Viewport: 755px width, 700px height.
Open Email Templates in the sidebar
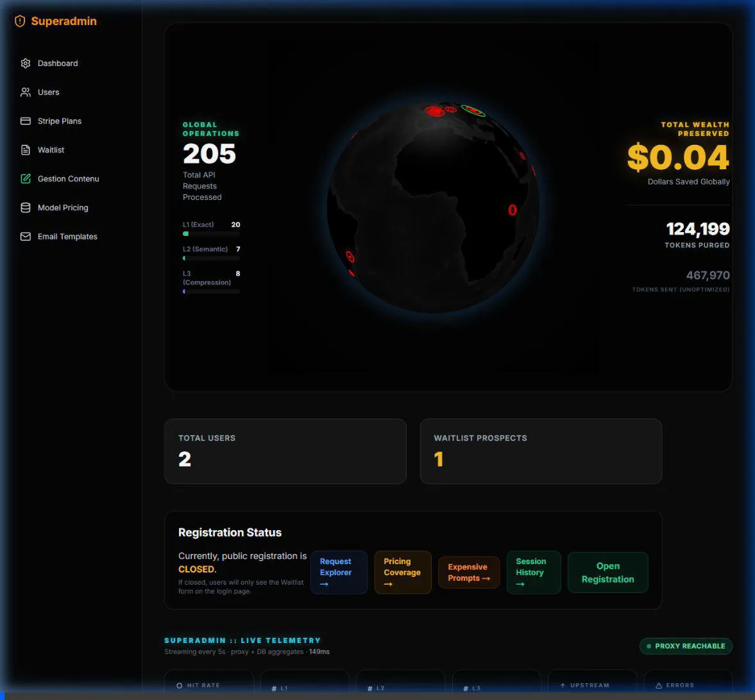(67, 237)
